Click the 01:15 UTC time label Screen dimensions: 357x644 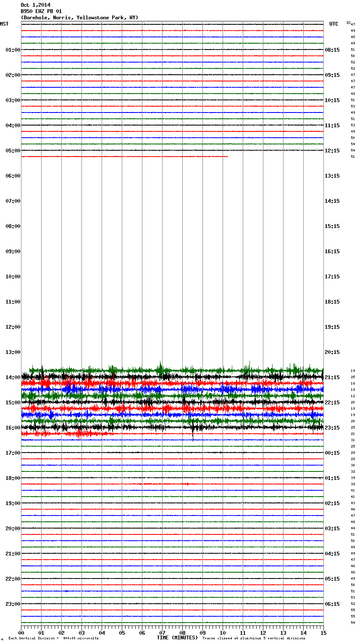332,478
